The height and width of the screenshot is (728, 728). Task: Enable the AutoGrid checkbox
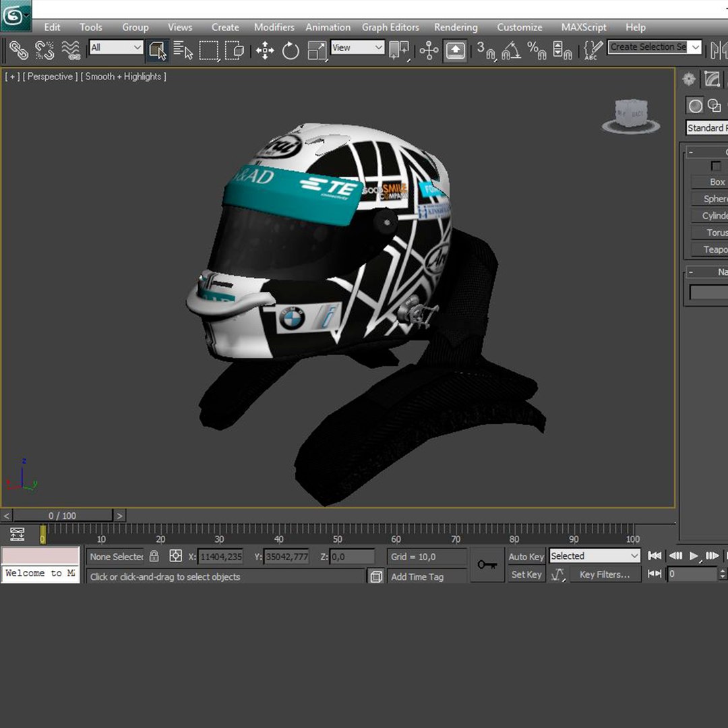(716, 166)
